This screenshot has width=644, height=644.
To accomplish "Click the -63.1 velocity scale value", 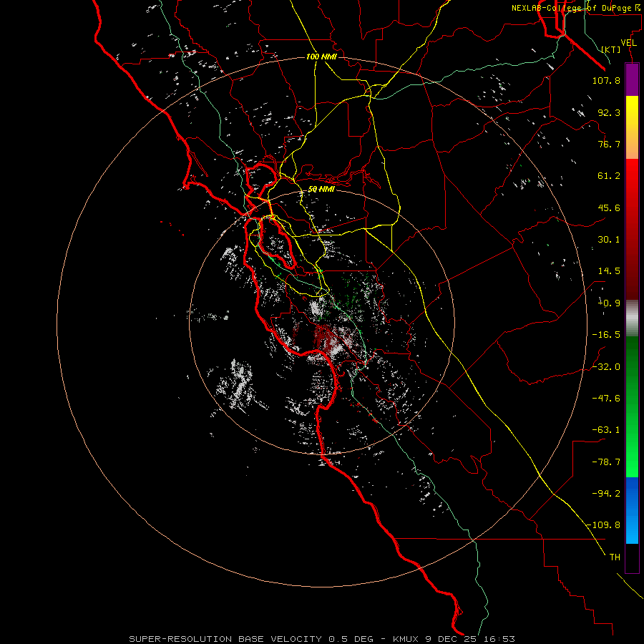I will tap(606, 430).
